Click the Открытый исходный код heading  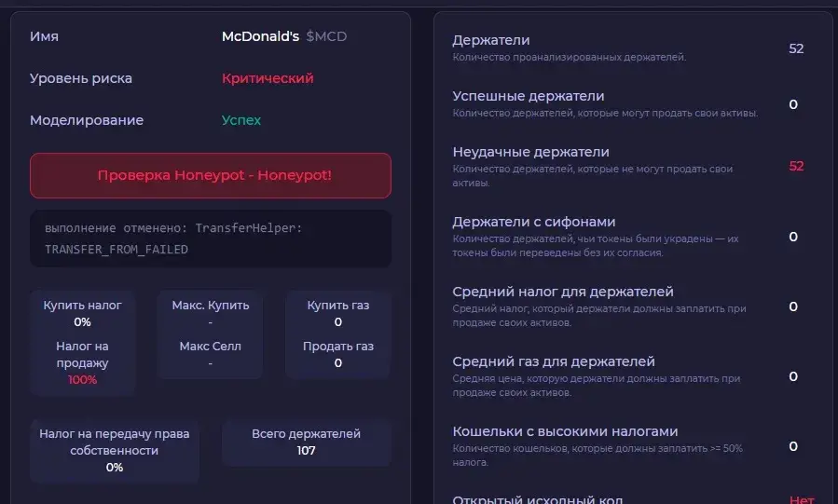(538, 499)
